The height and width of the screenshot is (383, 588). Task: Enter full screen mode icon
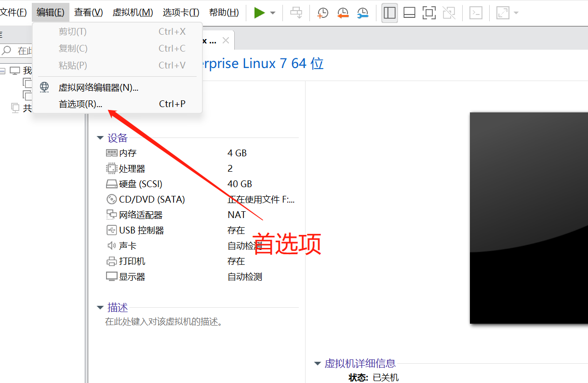click(x=429, y=13)
